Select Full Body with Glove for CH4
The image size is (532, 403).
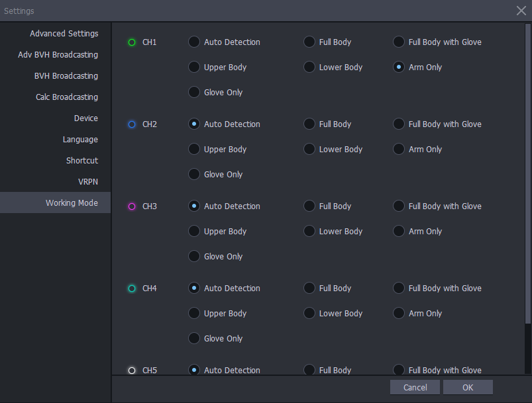coord(398,288)
